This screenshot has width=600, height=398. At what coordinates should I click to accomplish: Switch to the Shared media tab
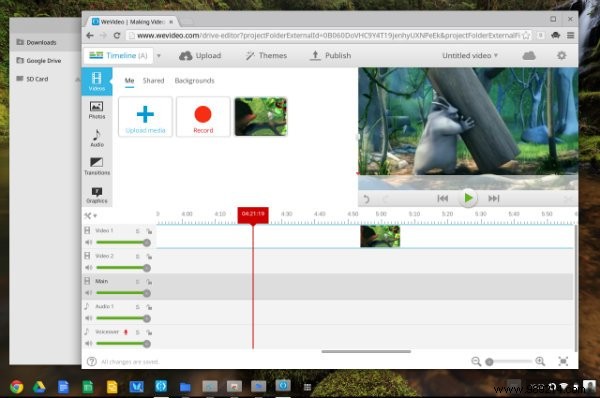[153, 80]
